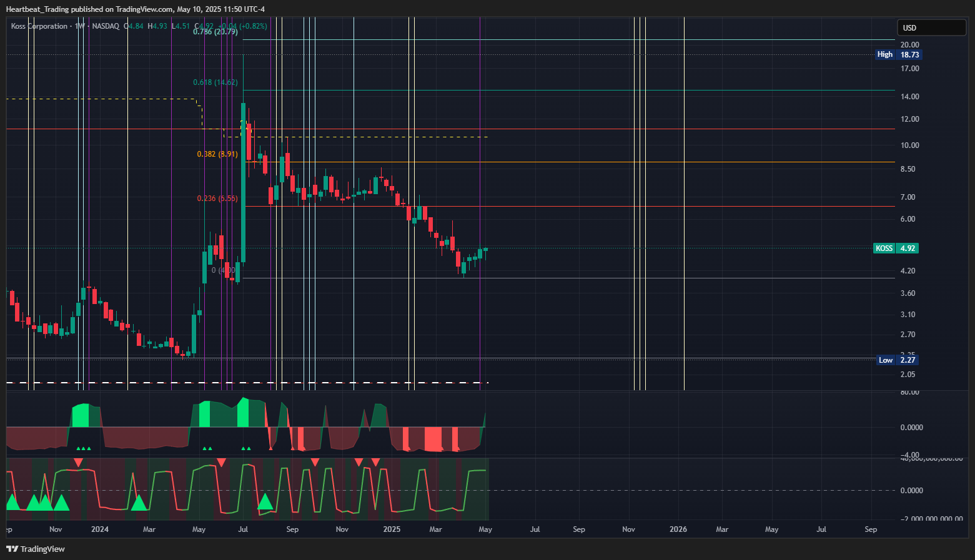Click the TradingView logo at bottom left
The image size is (975, 560).
tap(36, 549)
